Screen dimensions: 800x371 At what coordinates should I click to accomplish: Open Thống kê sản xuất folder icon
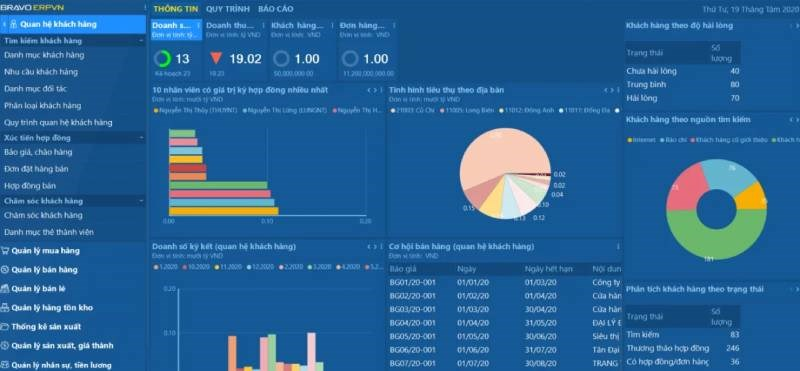5,327
